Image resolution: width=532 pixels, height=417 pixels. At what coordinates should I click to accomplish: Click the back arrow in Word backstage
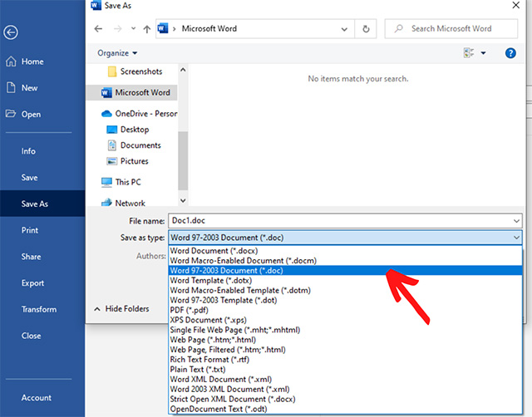(11, 32)
